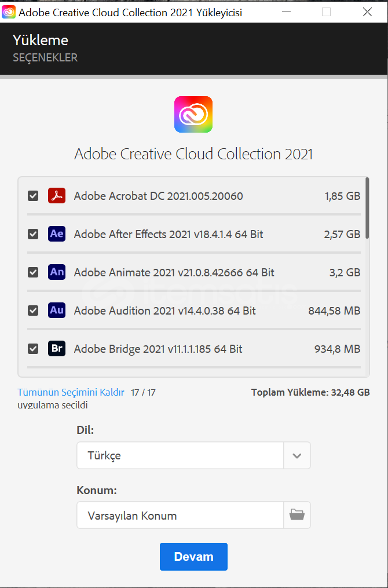Toggle the Adobe Audition 2021 checkbox
Viewport: 388px width, 588px height.
33,311
